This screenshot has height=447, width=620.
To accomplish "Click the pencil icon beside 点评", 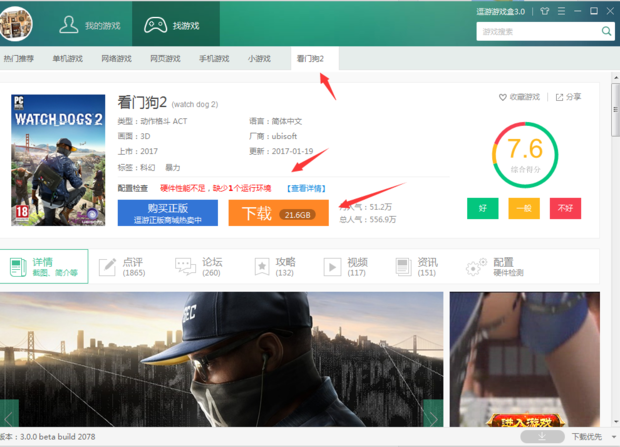I will coord(107,267).
